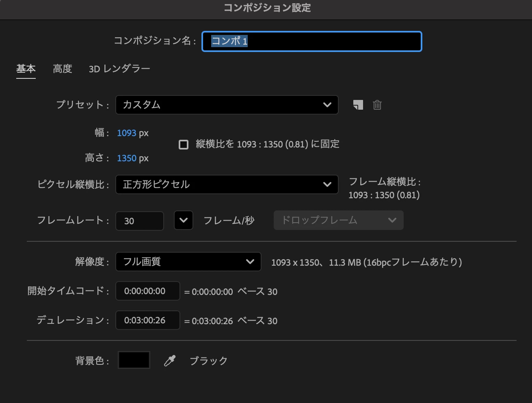The image size is (532, 403).
Task: Open the ドロップフレーム dropdown
Action: 339,220
